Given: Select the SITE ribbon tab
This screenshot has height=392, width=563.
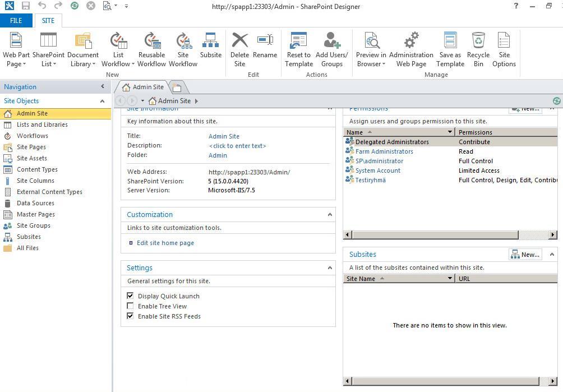Looking at the screenshot, I should tap(48, 20).
